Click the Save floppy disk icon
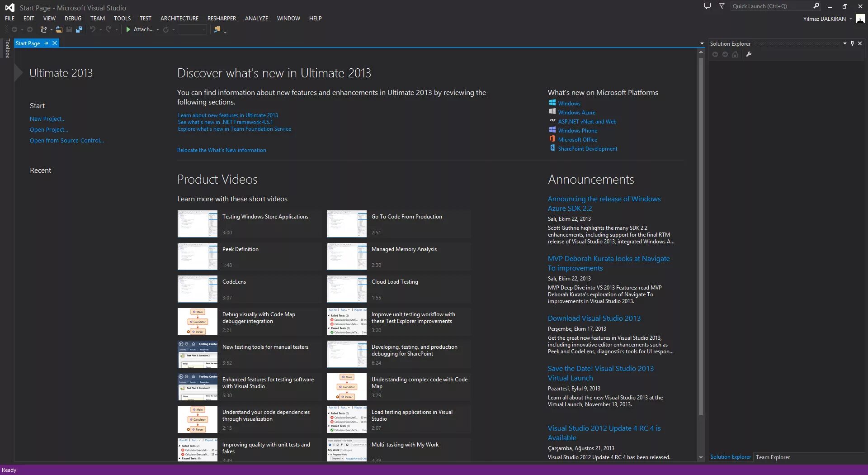The height and width of the screenshot is (475, 868). coord(69,29)
